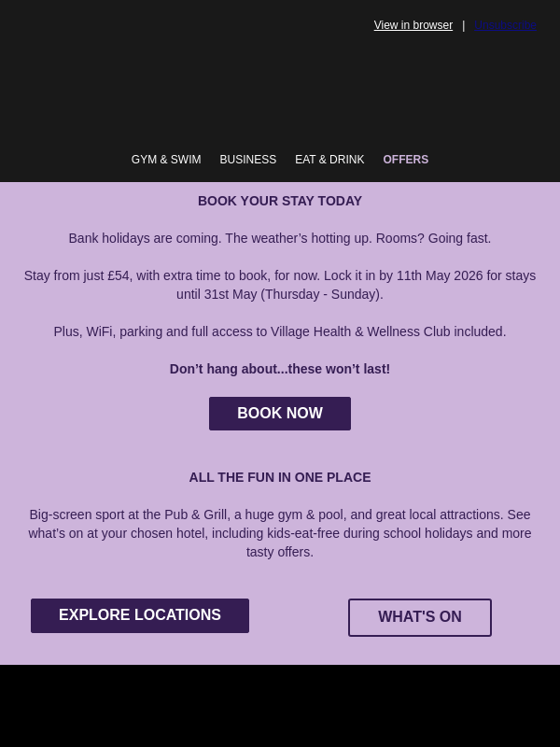Click the EXPLORE LOCATIONS button
The width and height of the screenshot is (560, 747).
click(140, 615)
